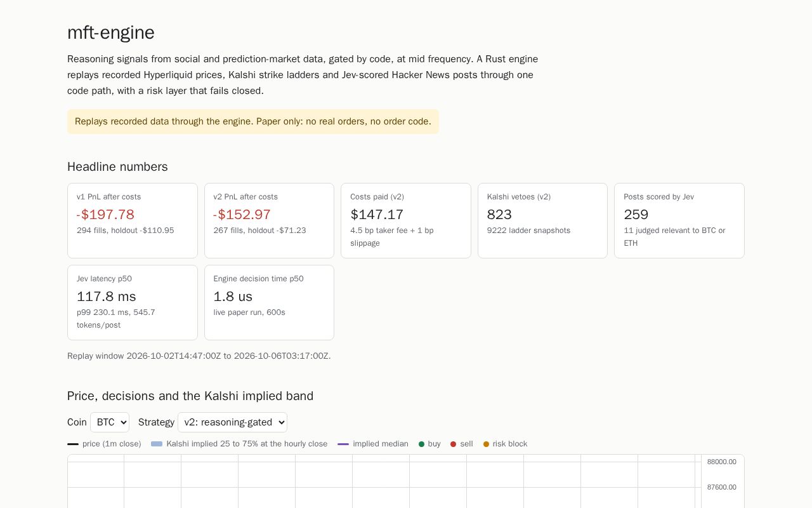This screenshot has height=508, width=812.
Task: Click the 'Posts scored by Jev' card label
Action: coord(658,197)
